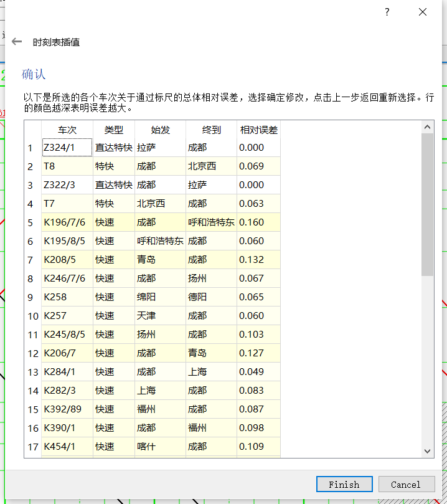The image size is (447, 504).
Task: Open the help question mark button
Action: [387, 12]
